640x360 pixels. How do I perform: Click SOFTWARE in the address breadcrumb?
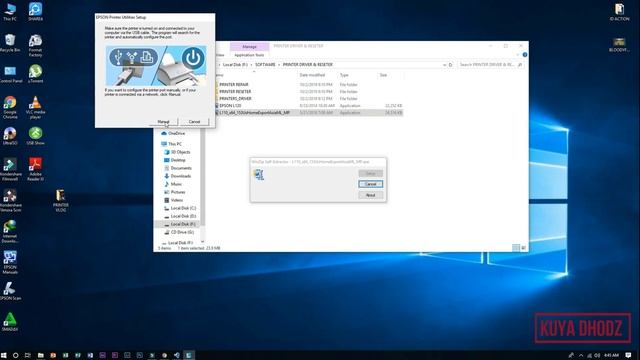coord(265,64)
